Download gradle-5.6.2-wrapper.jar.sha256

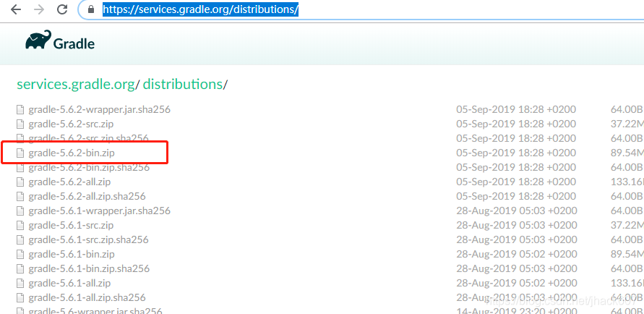coord(100,110)
